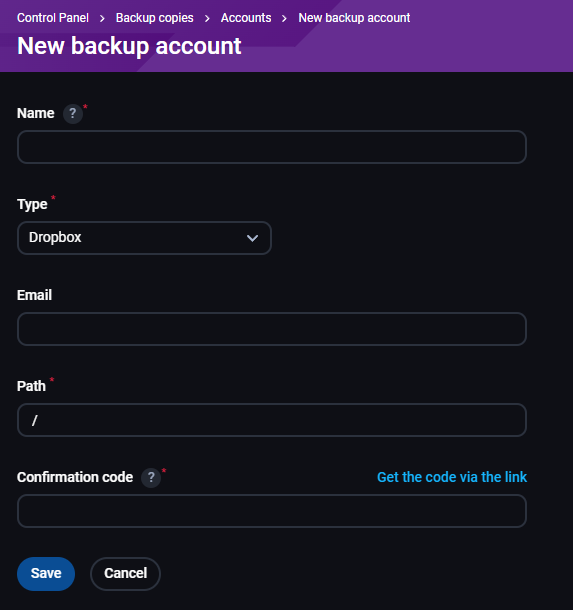Viewport: 573px width, 610px height.
Task: Go to Control Panel breadcrumb
Action: (x=53, y=18)
